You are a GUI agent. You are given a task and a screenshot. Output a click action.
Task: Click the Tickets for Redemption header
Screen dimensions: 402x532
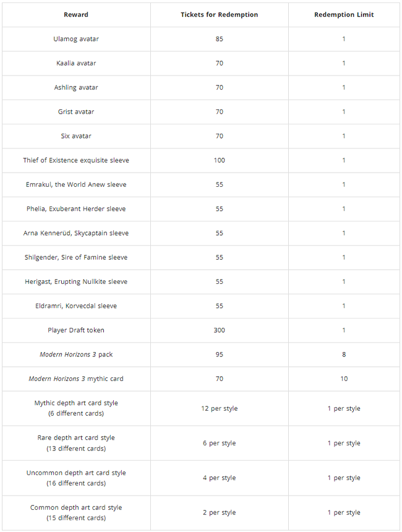(219, 15)
